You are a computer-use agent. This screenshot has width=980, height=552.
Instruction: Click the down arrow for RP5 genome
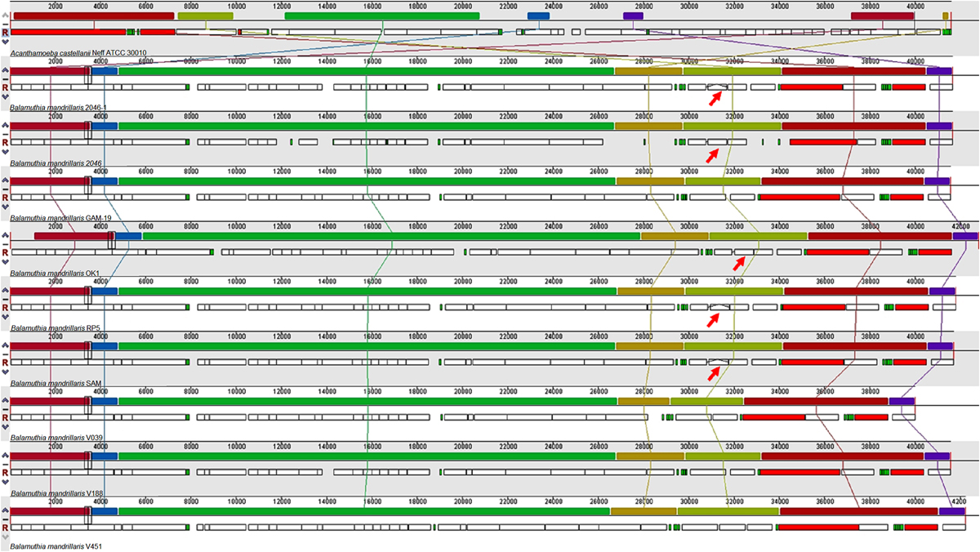(x=5, y=318)
